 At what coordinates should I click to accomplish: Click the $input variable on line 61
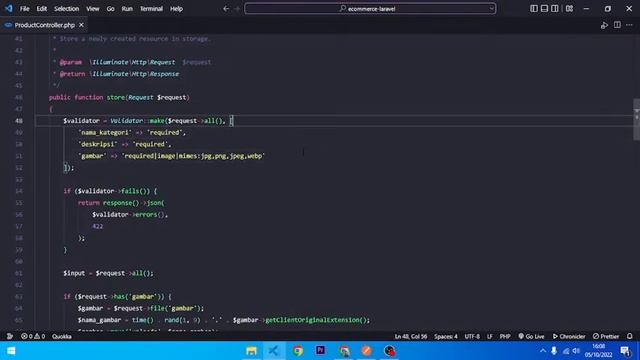(x=74, y=273)
